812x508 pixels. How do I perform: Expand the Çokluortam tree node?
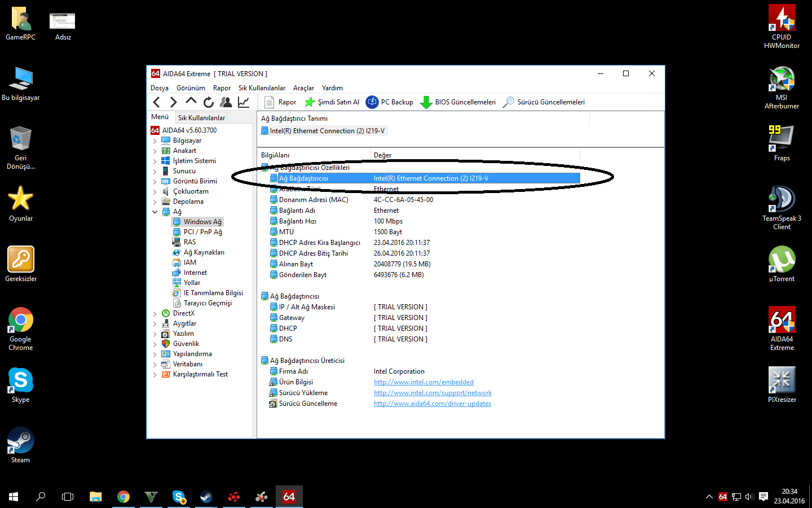pos(155,191)
